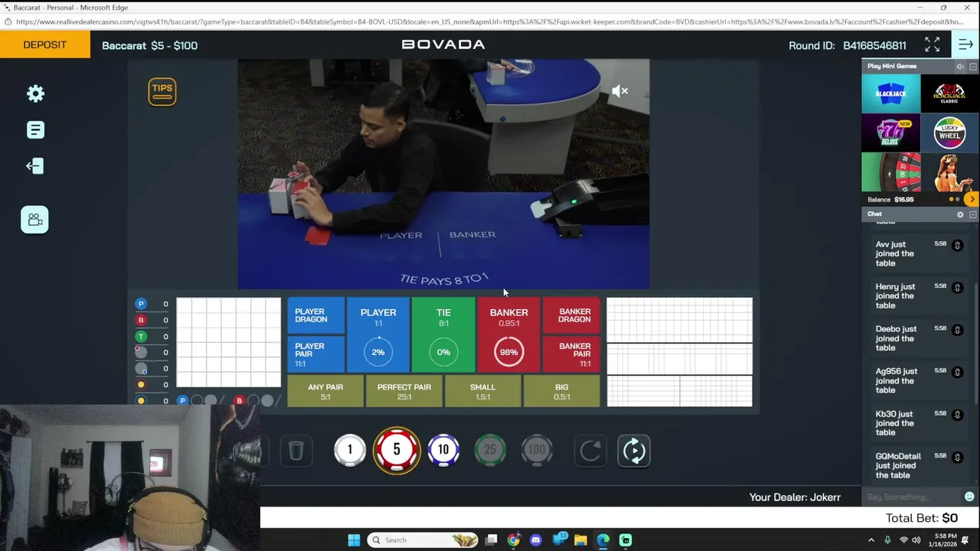
Task: Click mute icon beside GQMoDetail chat message
Action: [x=957, y=456]
